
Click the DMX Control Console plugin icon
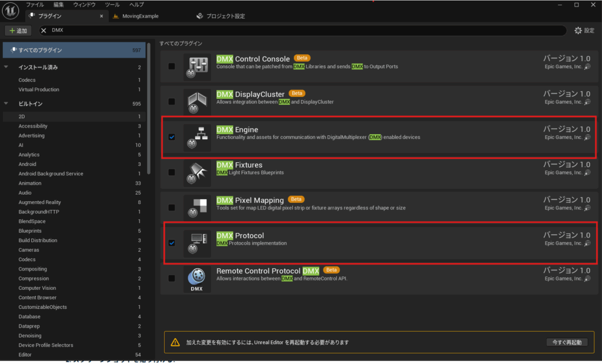(197, 67)
